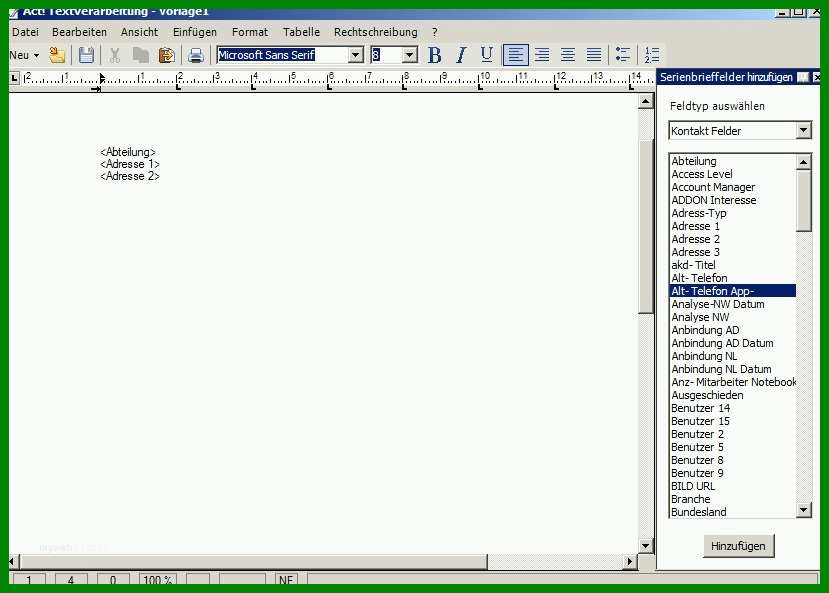The width and height of the screenshot is (829, 593).
Task: Toggle bold formatting
Action: 435,54
